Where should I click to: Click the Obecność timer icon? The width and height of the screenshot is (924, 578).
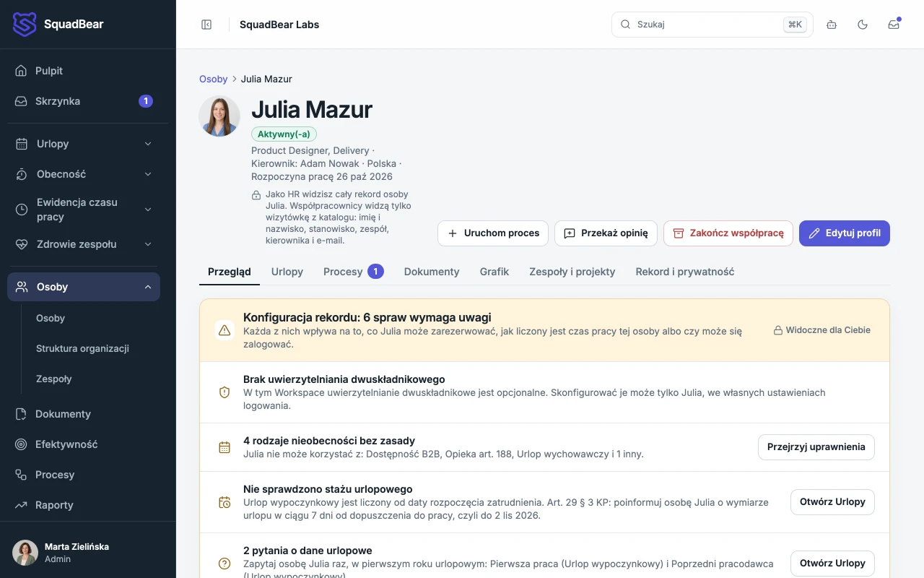(x=22, y=174)
